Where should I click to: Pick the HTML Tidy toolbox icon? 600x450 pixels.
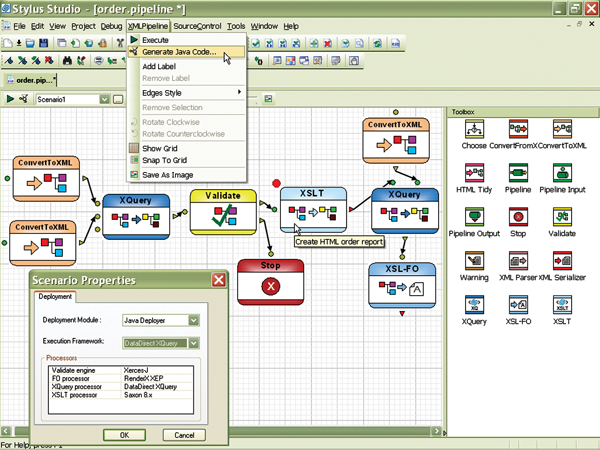pyautogui.click(x=475, y=174)
